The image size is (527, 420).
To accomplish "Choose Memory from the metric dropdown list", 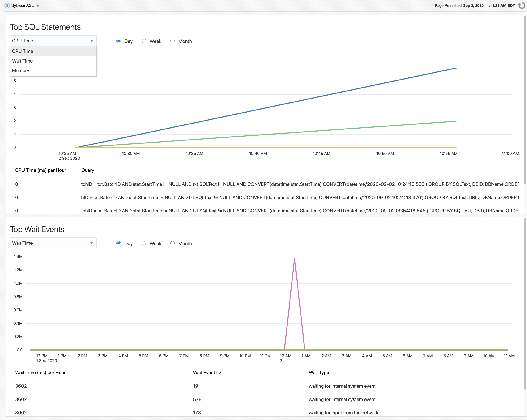I will click(x=21, y=70).
